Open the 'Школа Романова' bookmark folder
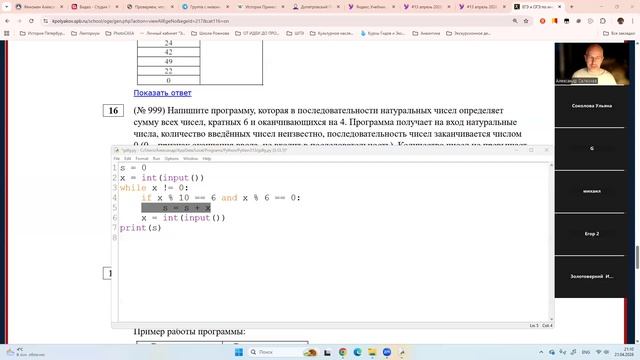640x360 pixels. (210, 33)
